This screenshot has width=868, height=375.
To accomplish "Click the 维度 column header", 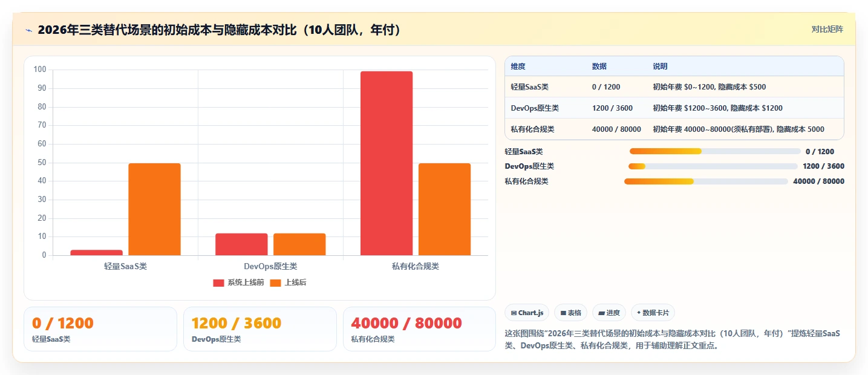I will click(x=518, y=67).
